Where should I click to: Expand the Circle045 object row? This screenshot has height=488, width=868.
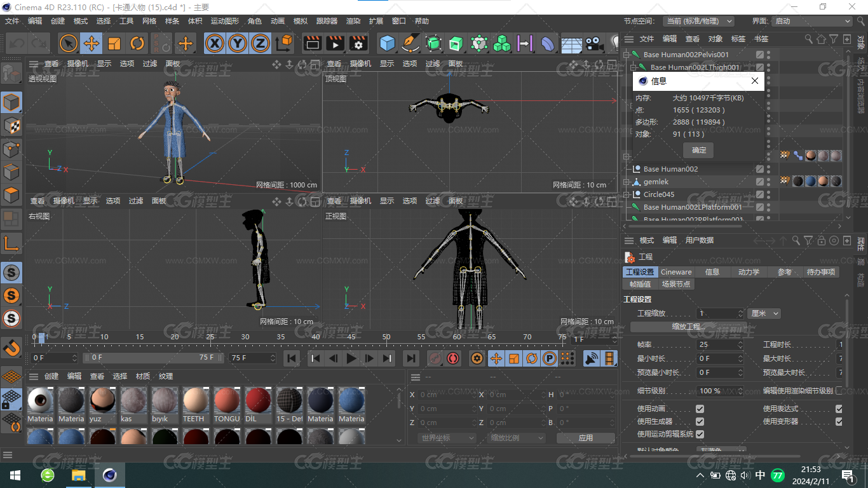(627, 194)
